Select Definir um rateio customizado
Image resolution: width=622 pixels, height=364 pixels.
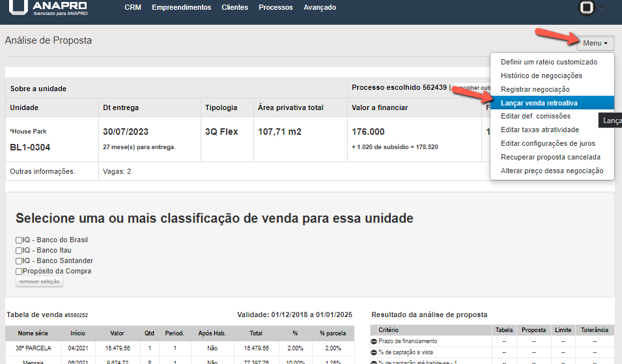[548, 62]
